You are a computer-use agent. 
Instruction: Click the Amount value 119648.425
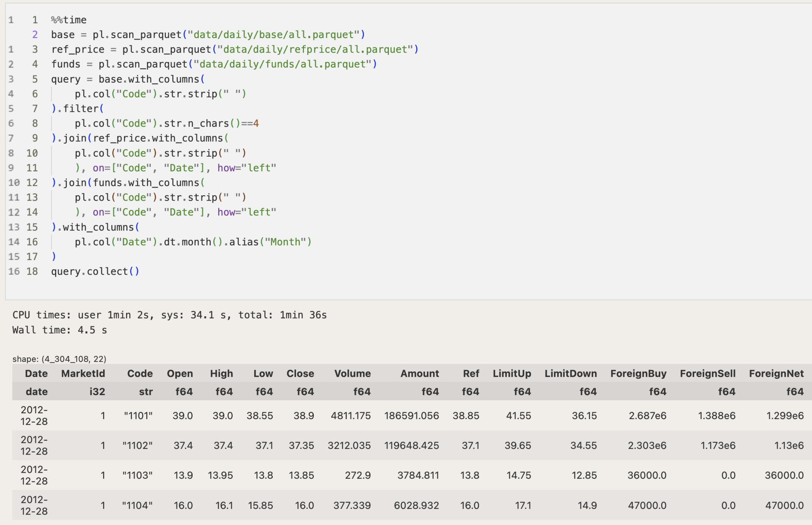coord(411,446)
